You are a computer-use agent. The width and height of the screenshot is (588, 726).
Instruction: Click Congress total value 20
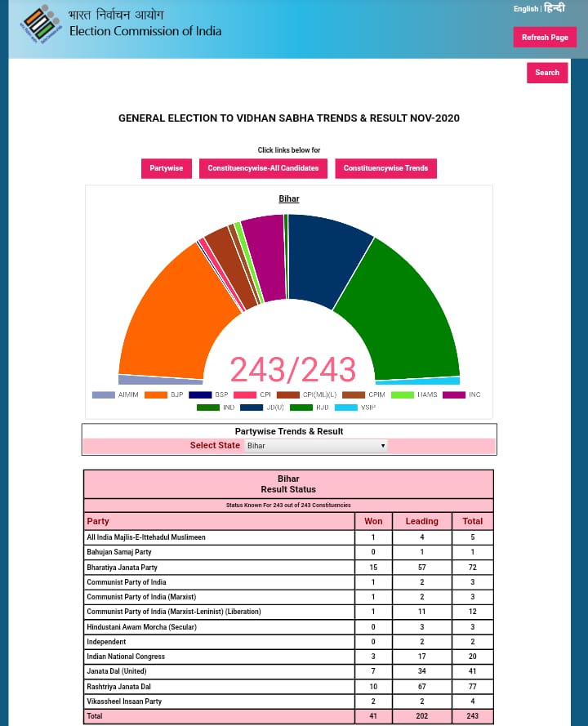[x=472, y=657]
